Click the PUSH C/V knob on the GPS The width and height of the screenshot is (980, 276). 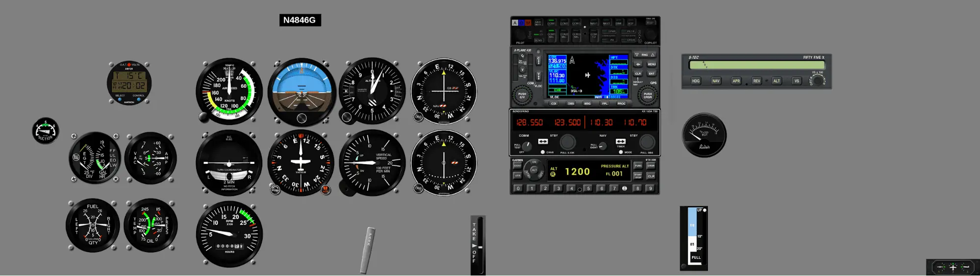(x=522, y=95)
